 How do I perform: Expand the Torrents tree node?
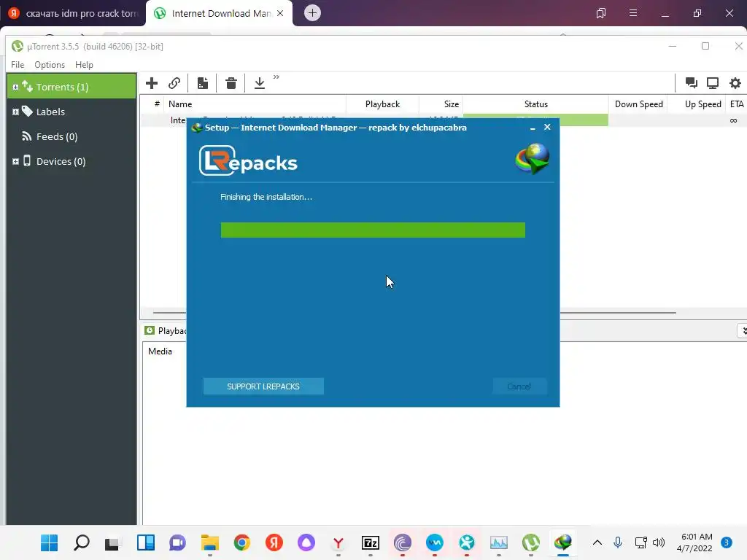[15, 87]
